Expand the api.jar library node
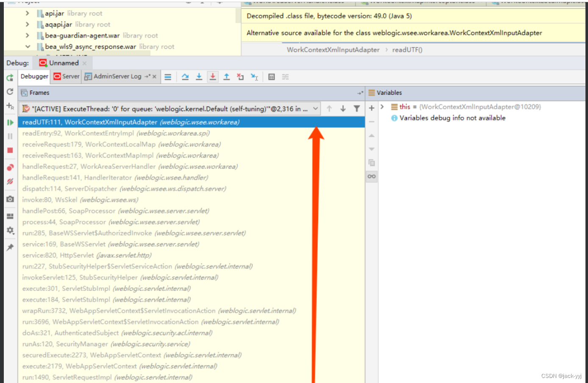The image size is (588, 383). 28,14
